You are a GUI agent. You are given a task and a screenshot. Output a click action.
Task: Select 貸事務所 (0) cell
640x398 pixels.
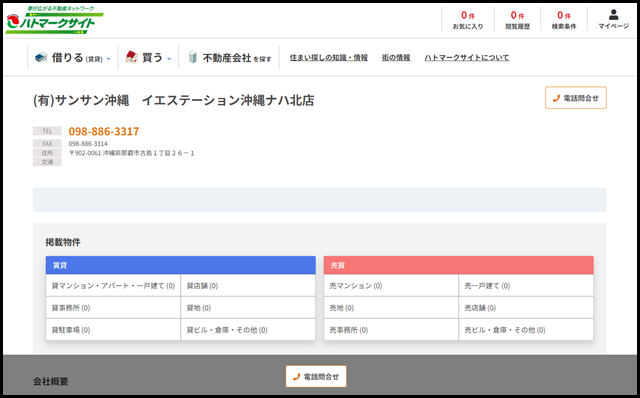pos(113,308)
